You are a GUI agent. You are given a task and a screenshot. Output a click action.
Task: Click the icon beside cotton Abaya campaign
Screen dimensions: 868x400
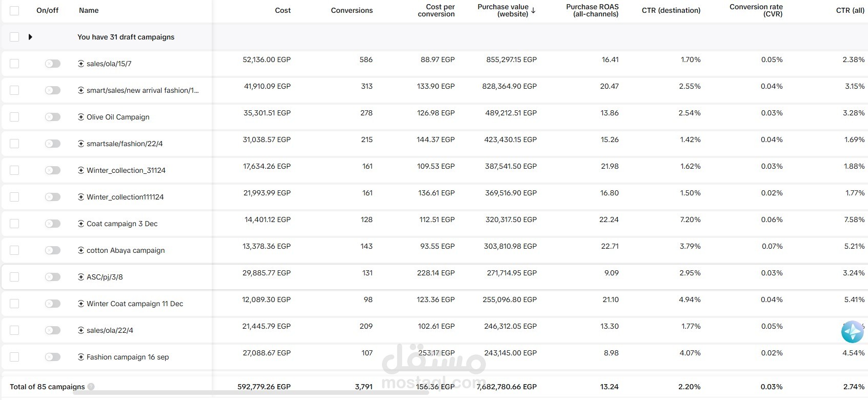point(81,250)
